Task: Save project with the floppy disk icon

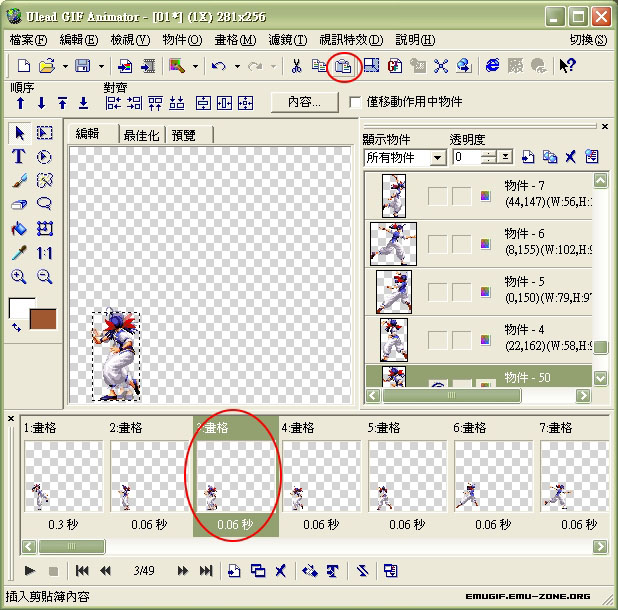Action: 82,65
